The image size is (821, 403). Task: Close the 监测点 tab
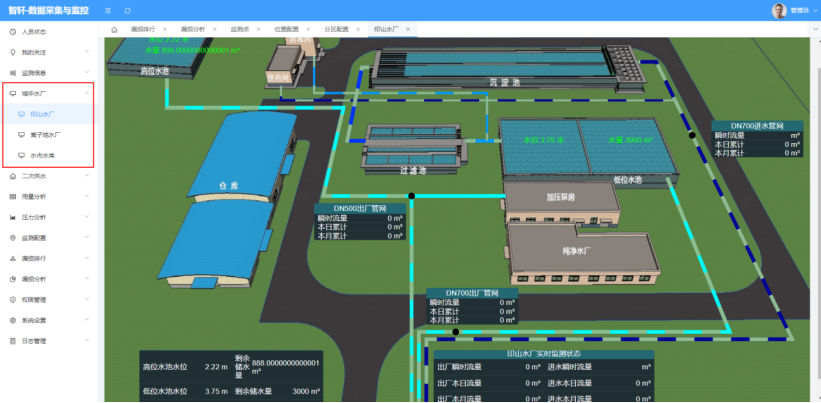coord(259,29)
